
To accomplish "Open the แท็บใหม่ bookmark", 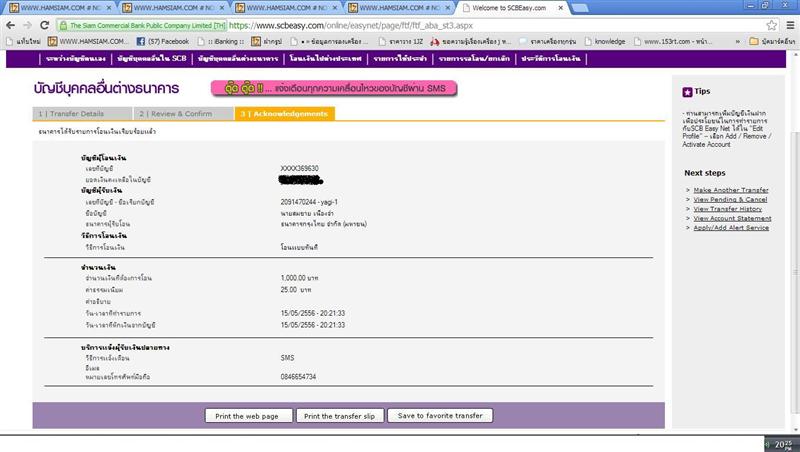I will (x=23, y=41).
